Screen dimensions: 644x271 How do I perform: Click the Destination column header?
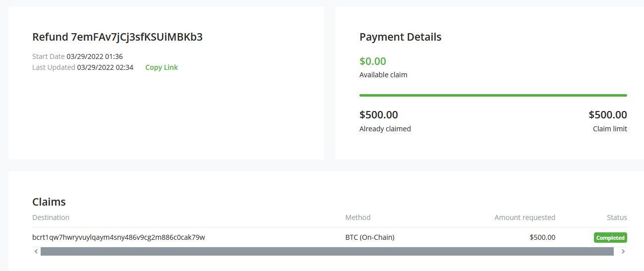(51, 217)
